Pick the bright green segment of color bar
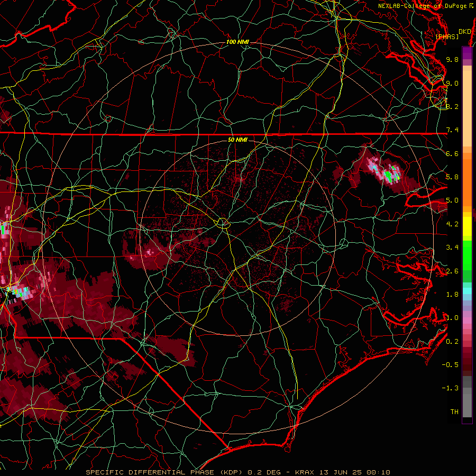 [x=467, y=255]
